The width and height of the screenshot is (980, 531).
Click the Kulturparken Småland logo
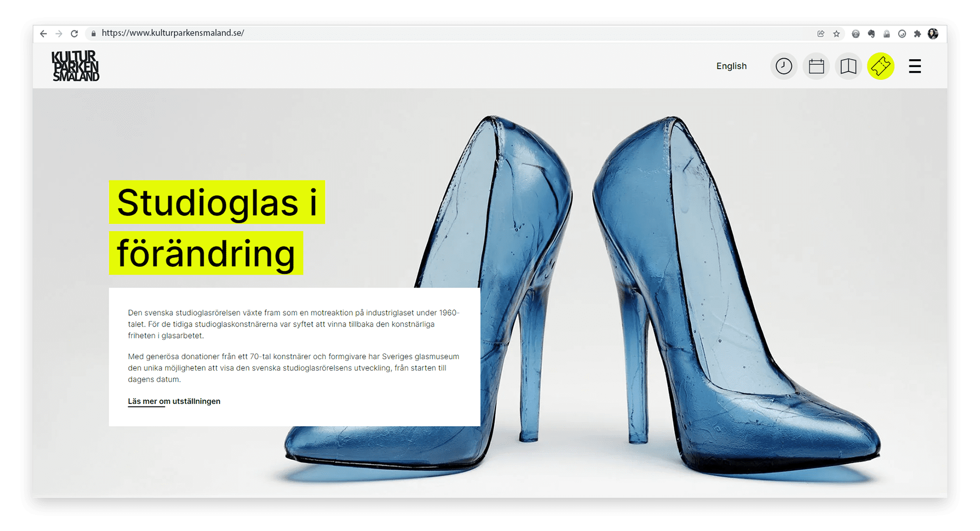75,65
